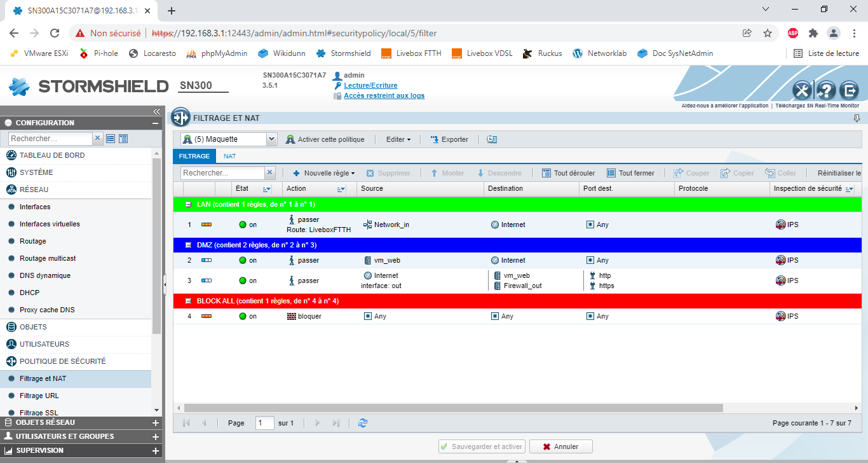Open the Accès restreint aux logs link
Viewport: 868px width, 463px height.
(384, 96)
